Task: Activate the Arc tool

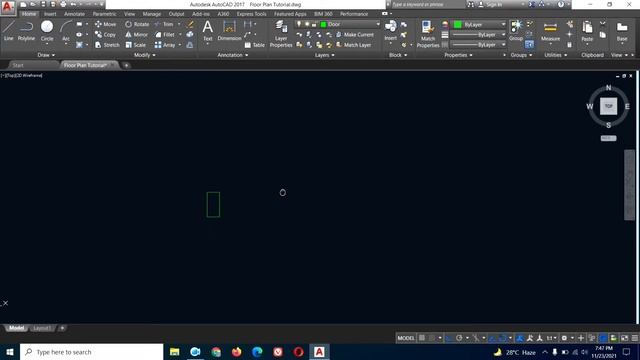Action: (x=66, y=31)
